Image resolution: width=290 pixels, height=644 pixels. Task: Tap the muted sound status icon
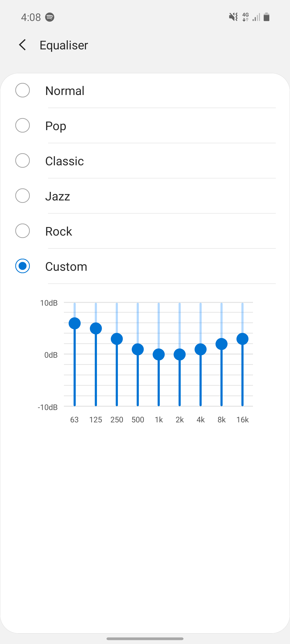(233, 17)
